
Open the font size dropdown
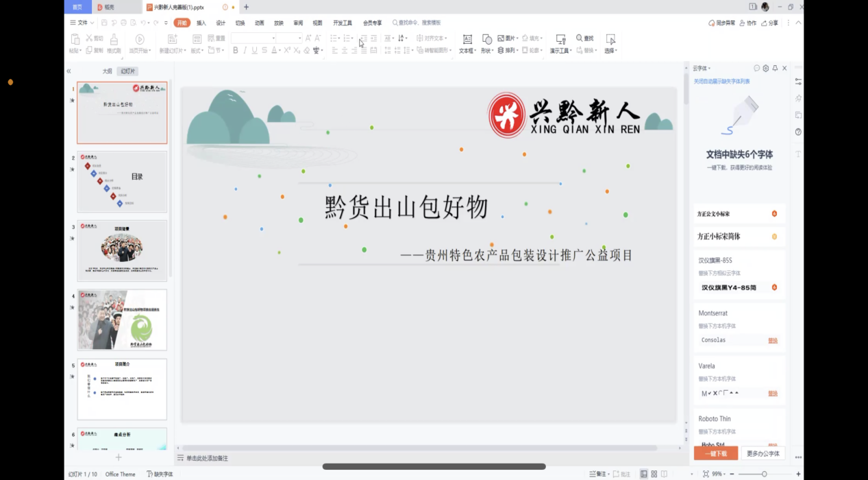[299, 38]
